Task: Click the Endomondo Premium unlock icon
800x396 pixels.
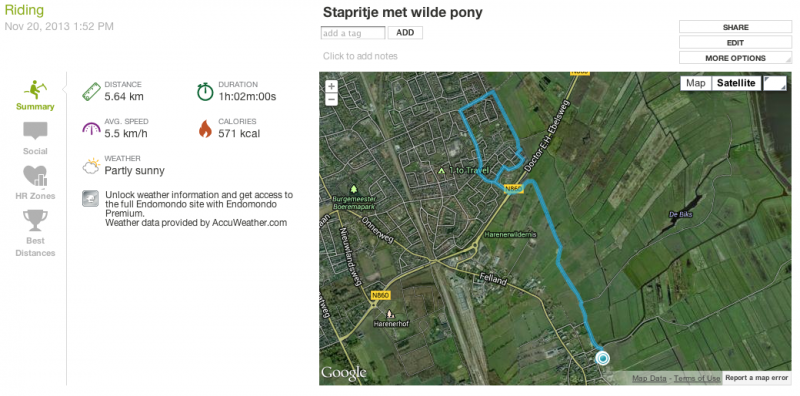Action: pos(90,199)
